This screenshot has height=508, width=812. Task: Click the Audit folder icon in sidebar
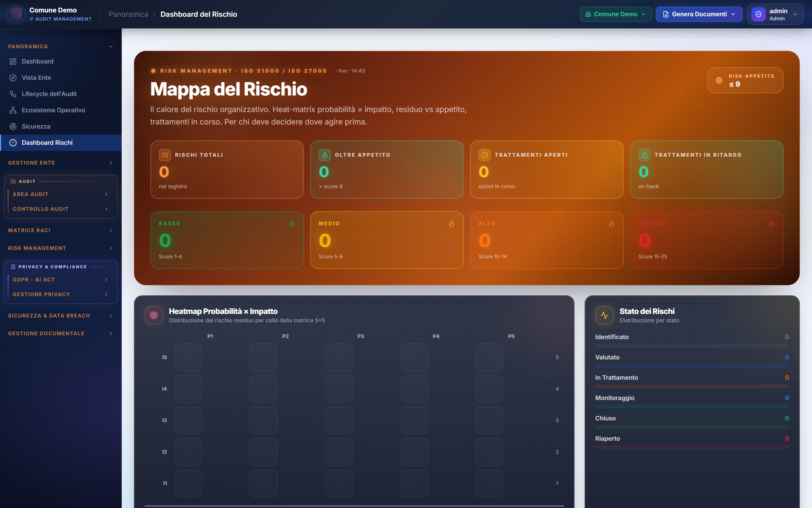pyautogui.click(x=13, y=181)
